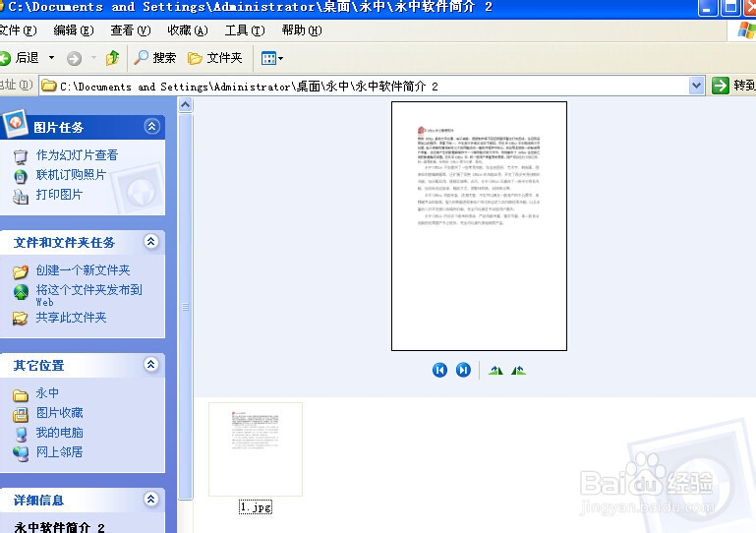Click the publish to Web globe icon
Screen dimensions: 756x533
[21, 292]
